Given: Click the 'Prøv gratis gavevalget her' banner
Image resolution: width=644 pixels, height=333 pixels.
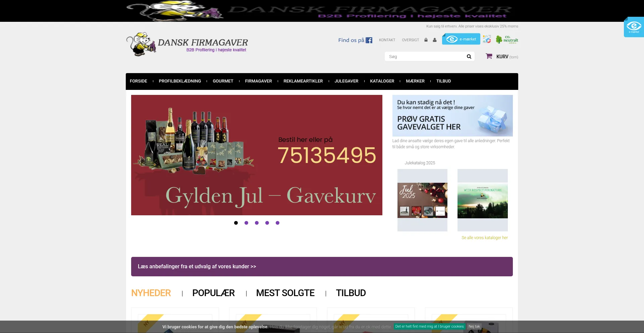Looking at the screenshot, I should click(452, 116).
